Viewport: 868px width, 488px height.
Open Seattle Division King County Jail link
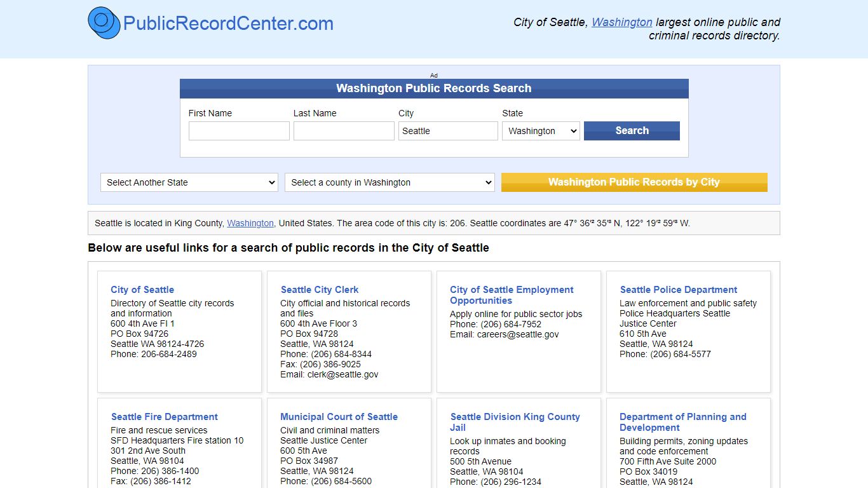click(x=515, y=422)
